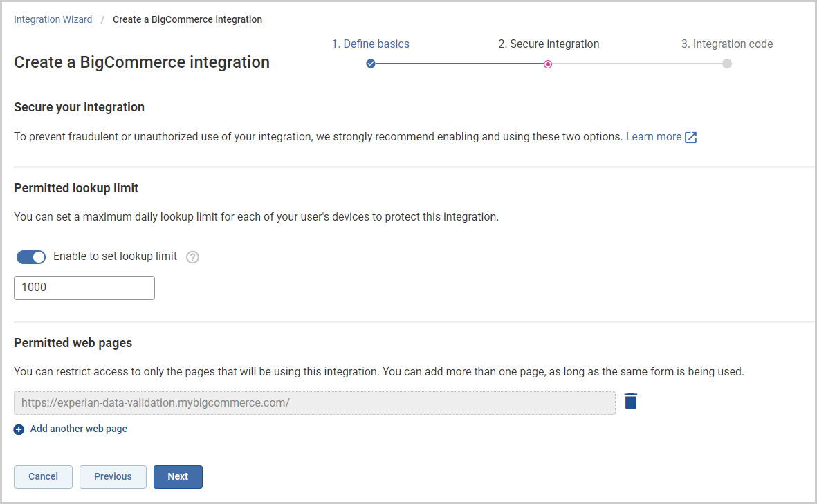Click the "Create a BigCommerce integration" breadcrumb
This screenshot has height=504, width=817.
187,19
